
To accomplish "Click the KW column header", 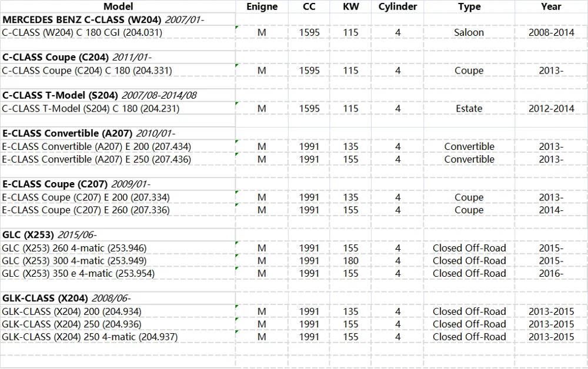I will point(350,6).
